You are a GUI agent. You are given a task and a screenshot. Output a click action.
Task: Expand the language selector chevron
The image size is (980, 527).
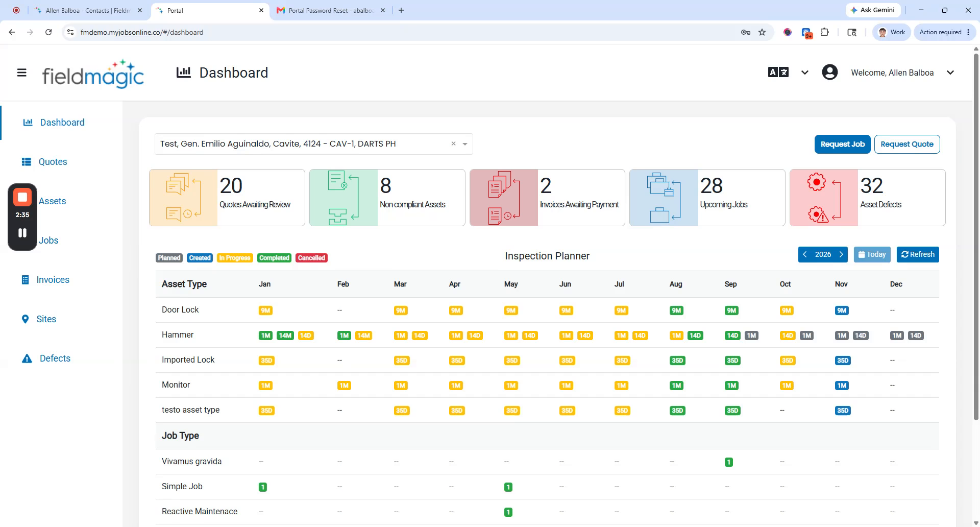coord(805,73)
